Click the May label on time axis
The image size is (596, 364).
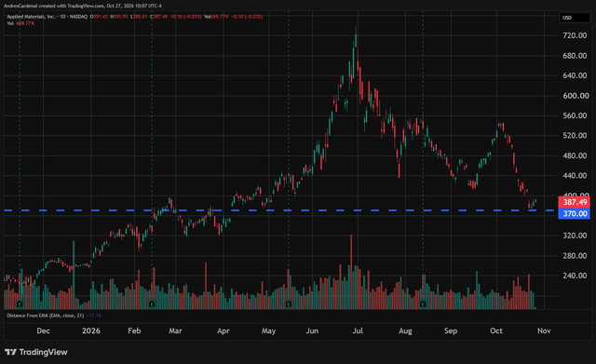point(269,330)
